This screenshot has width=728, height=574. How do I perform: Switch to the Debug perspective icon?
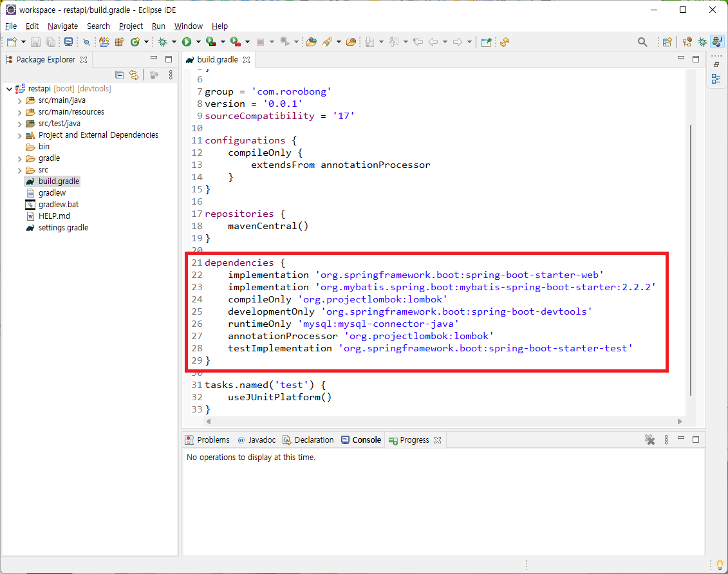[x=702, y=42]
